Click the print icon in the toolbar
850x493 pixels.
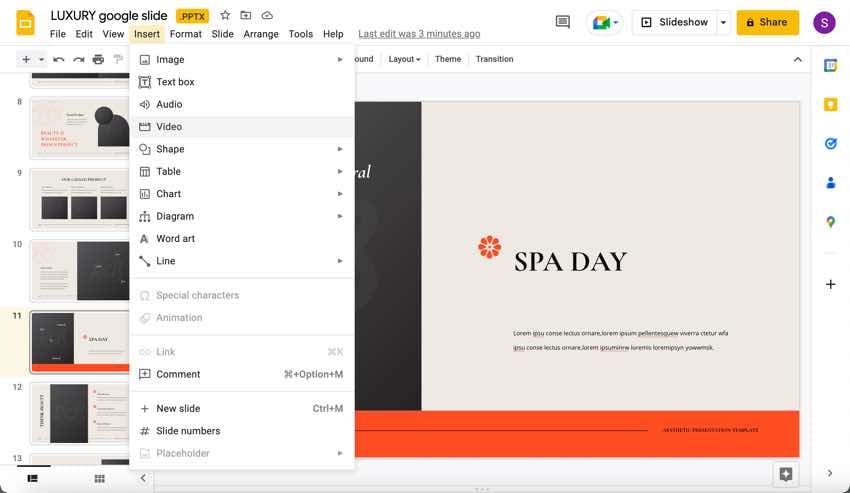(x=98, y=60)
